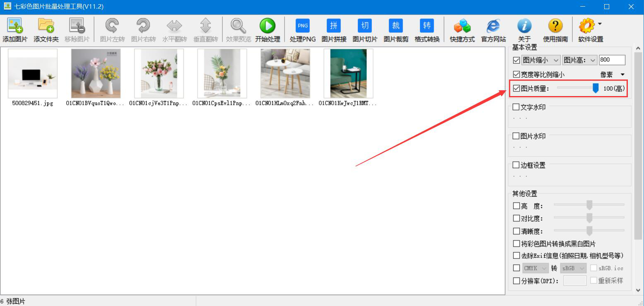Select thumbnail 01CN01BVquoT1Qwo with vases
Viewport: 644px width, 306px height.
click(96, 73)
